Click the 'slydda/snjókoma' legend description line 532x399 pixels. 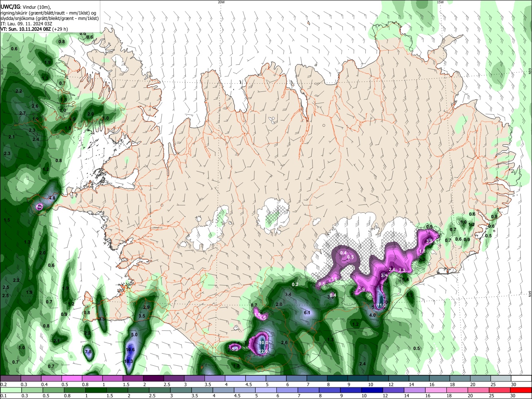(49, 18)
